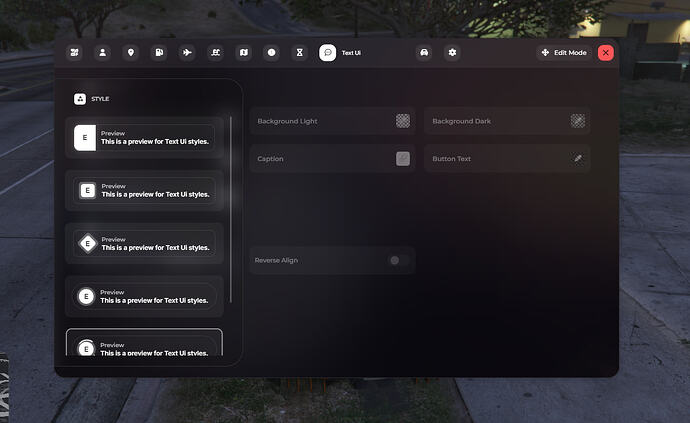
Task: Select the outlined style with ringed E key
Action: (144, 342)
